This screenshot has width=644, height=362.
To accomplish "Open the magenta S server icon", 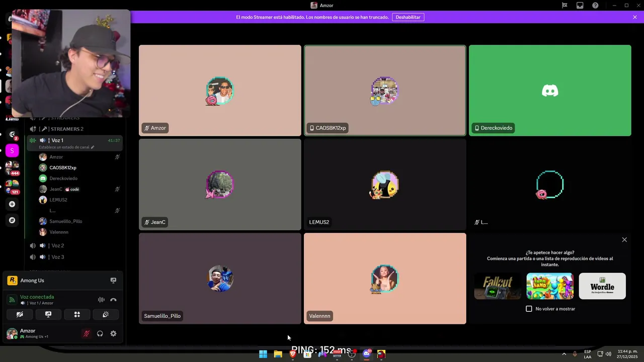I will coord(12,150).
